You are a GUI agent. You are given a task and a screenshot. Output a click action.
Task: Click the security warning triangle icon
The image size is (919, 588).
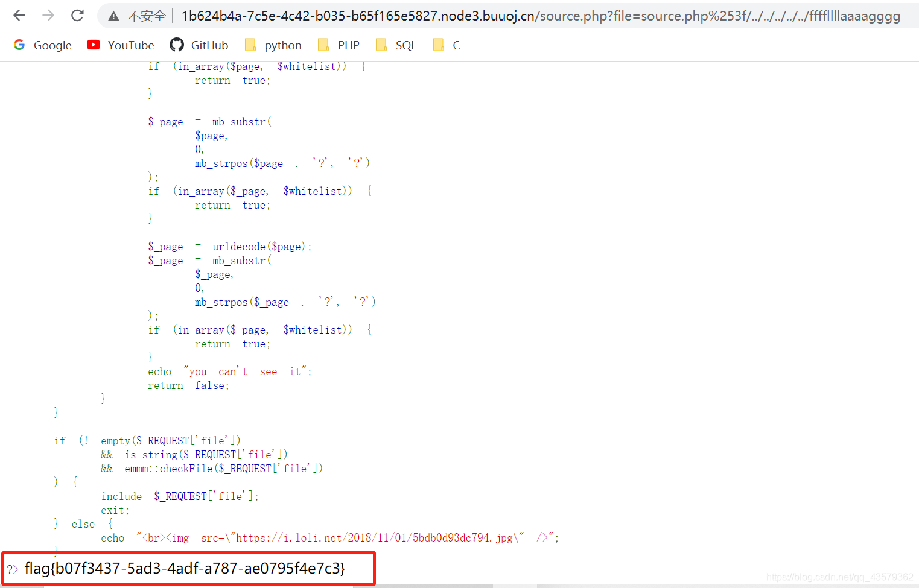coord(113,15)
